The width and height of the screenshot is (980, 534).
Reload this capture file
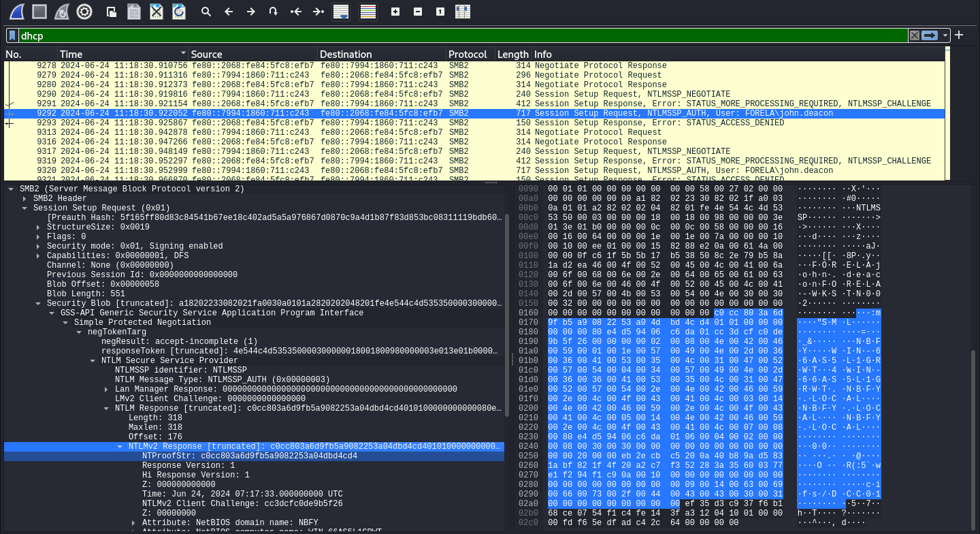(x=179, y=12)
